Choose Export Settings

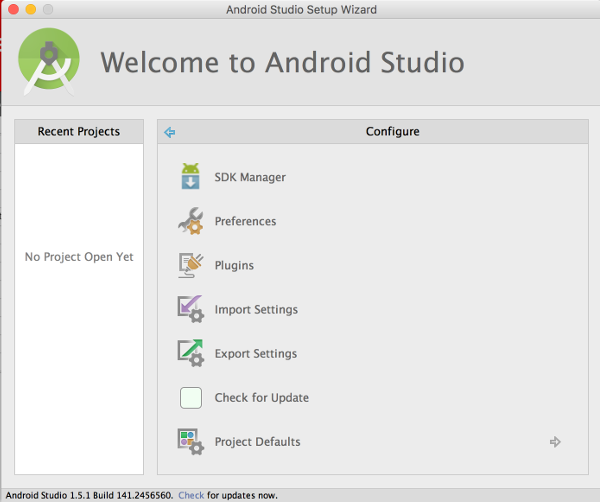[x=256, y=354]
